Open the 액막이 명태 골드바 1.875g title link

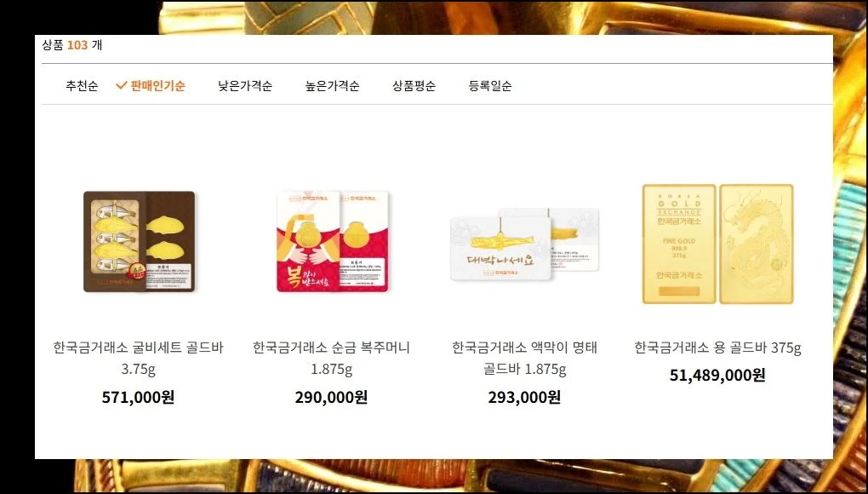[x=524, y=358]
